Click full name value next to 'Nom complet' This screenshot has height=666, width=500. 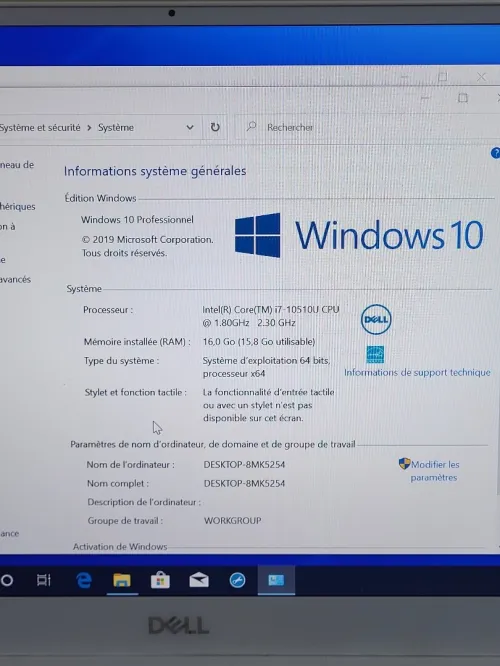coord(244,483)
